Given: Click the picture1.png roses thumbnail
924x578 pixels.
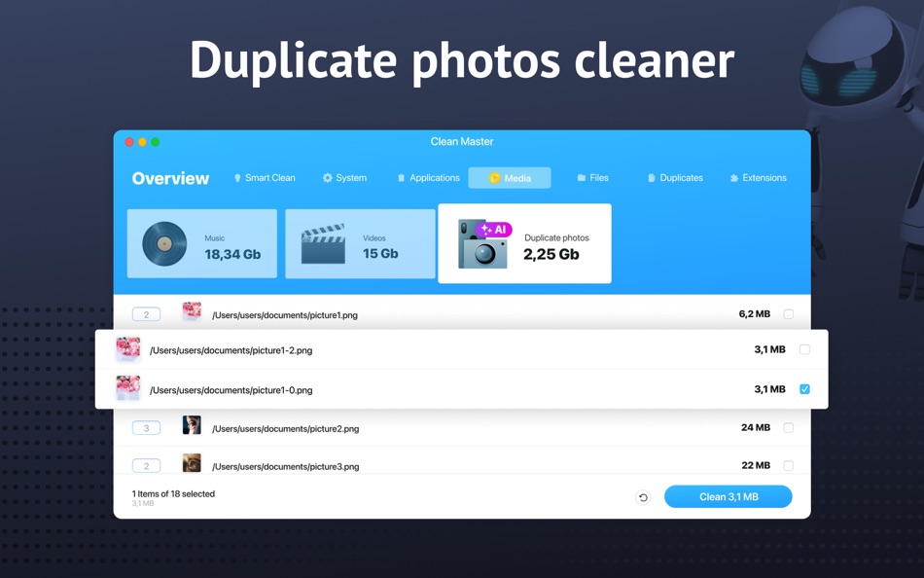Looking at the screenshot, I should (x=192, y=310).
